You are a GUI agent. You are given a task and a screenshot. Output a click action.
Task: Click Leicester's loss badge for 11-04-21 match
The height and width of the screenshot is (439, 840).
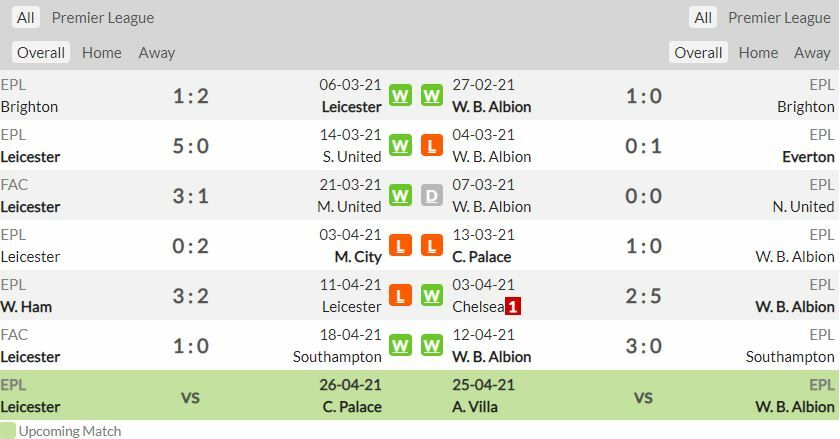coord(400,296)
